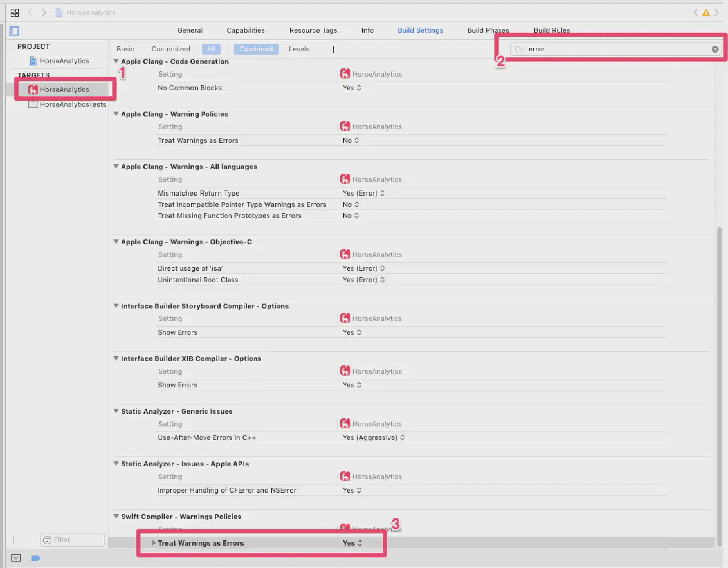Click the plus button to add a build setting

pos(333,49)
